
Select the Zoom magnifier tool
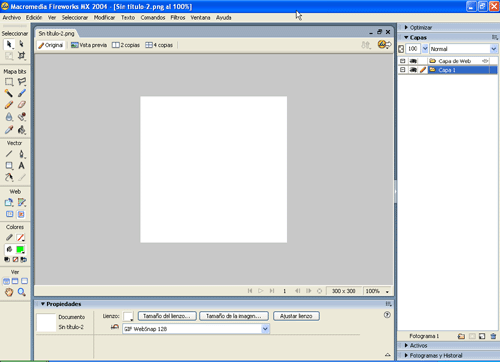pos(22,292)
